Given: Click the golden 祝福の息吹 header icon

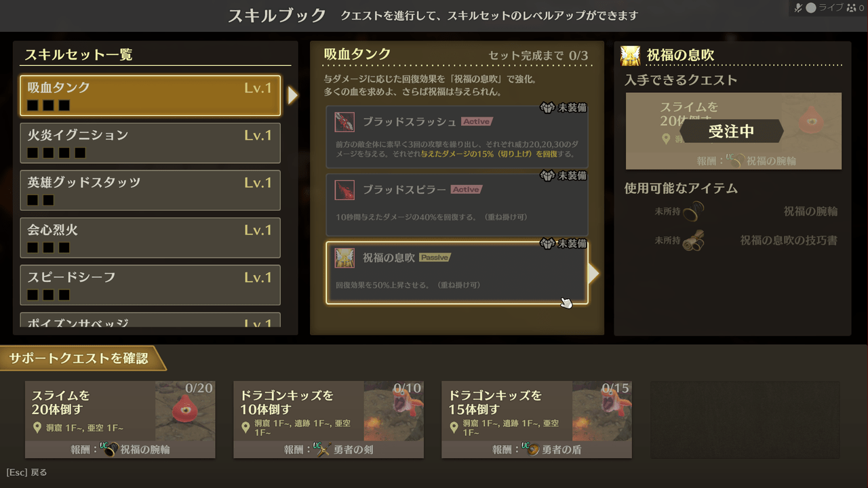Looking at the screenshot, I should pos(631,56).
